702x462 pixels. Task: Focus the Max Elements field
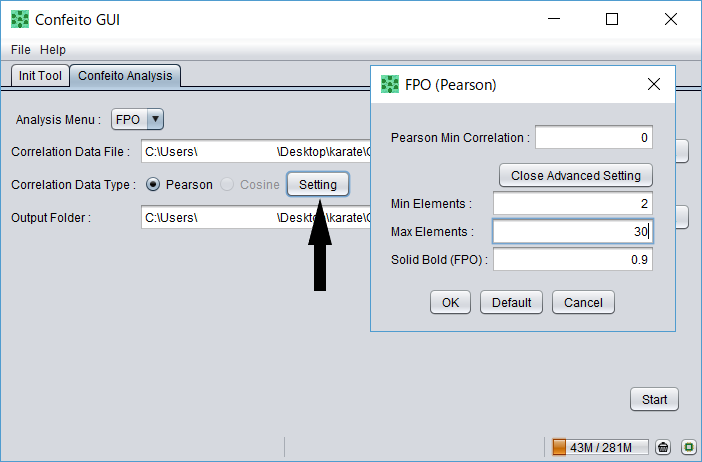coord(573,231)
